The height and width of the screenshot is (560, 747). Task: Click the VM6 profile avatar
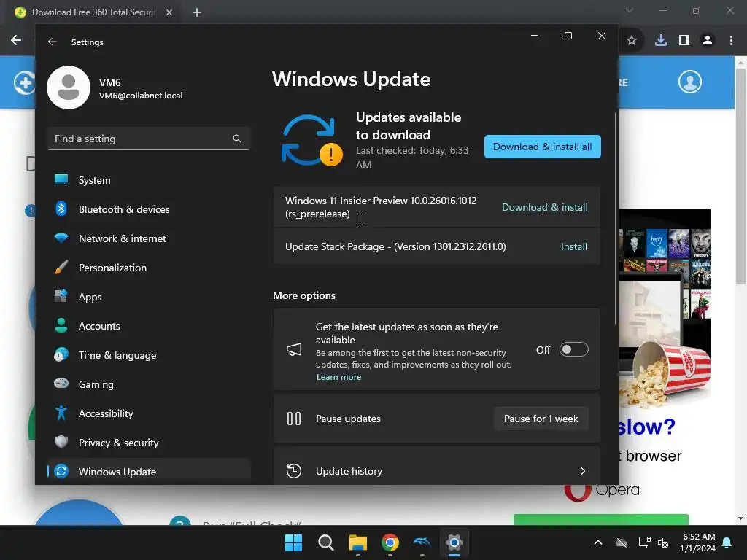pos(69,87)
